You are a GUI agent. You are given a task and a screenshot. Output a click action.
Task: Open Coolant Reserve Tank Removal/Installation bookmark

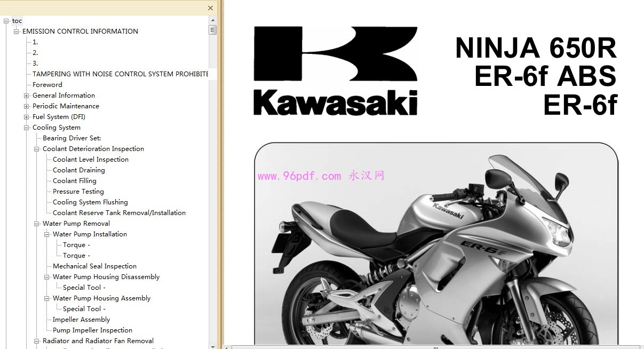click(x=119, y=213)
